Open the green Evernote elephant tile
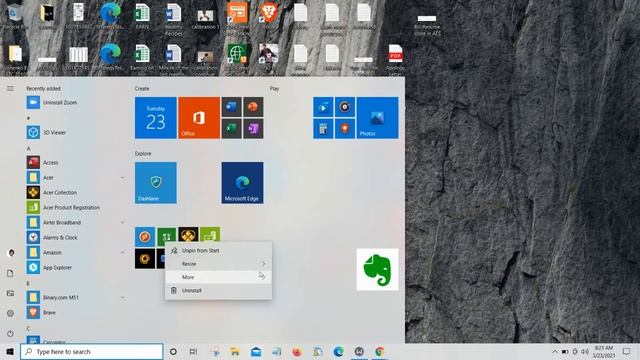Screen dimensions: 640x360 coord(377,269)
